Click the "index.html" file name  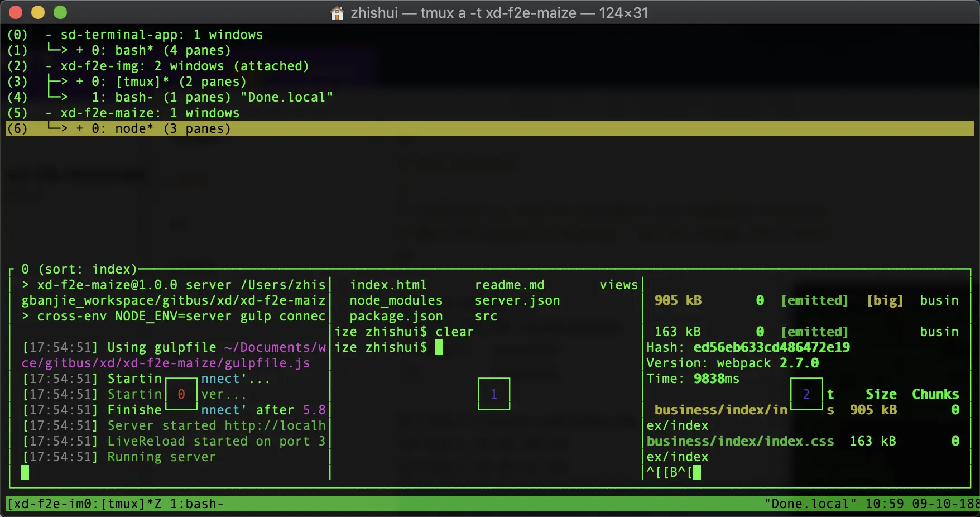(388, 285)
